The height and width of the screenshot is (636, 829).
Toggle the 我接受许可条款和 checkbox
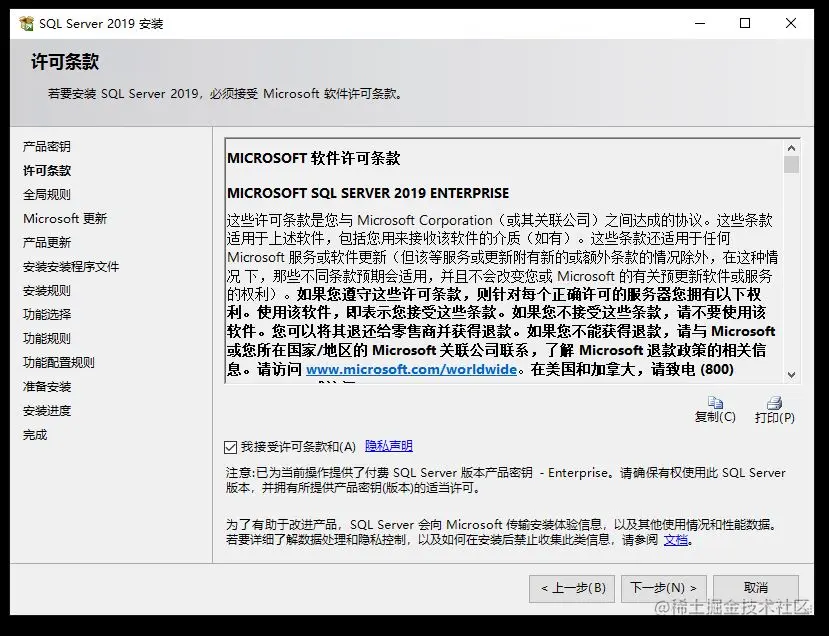(x=231, y=447)
